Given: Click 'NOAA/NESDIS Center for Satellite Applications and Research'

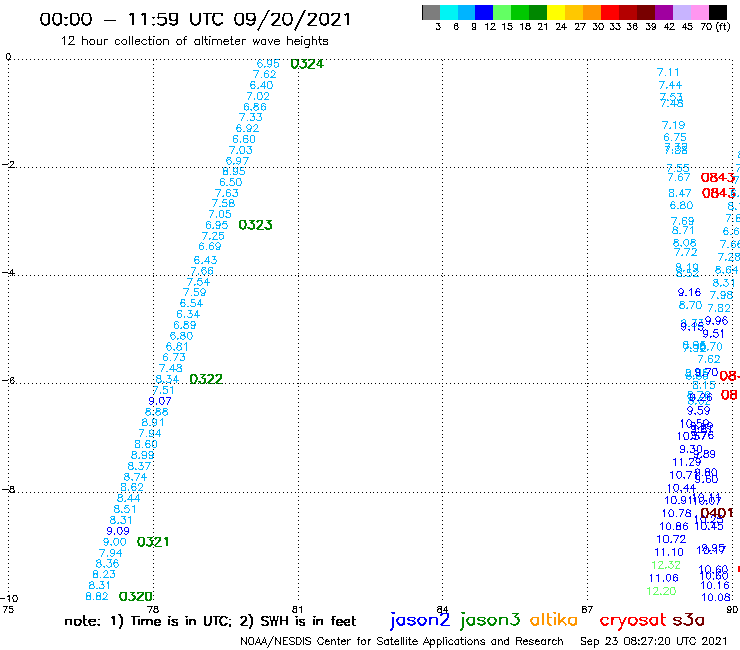Looking at the screenshot, I should click(x=402, y=642).
